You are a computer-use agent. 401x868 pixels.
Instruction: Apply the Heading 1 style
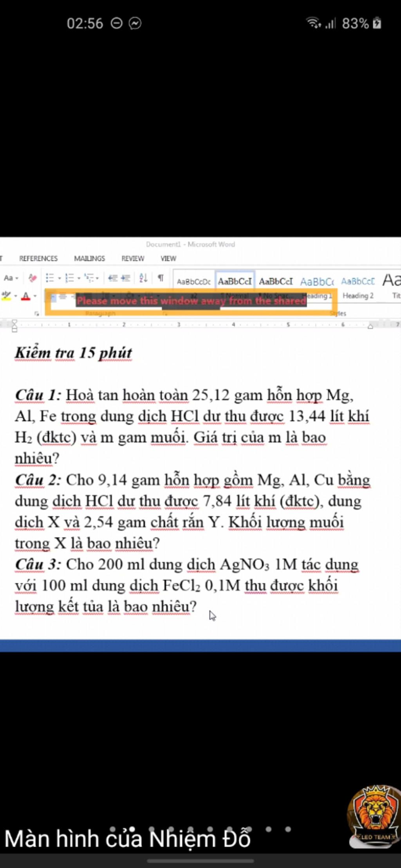coord(317,287)
